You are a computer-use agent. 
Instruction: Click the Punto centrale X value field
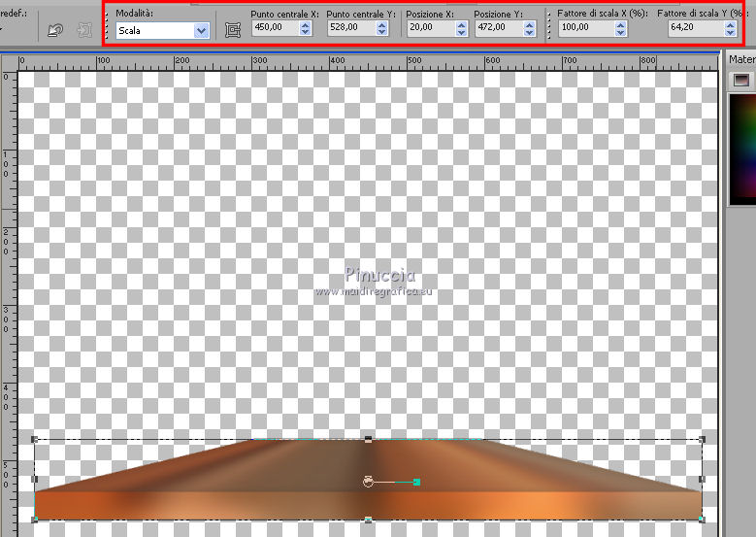pyautogui.click(x=276, y=27)
